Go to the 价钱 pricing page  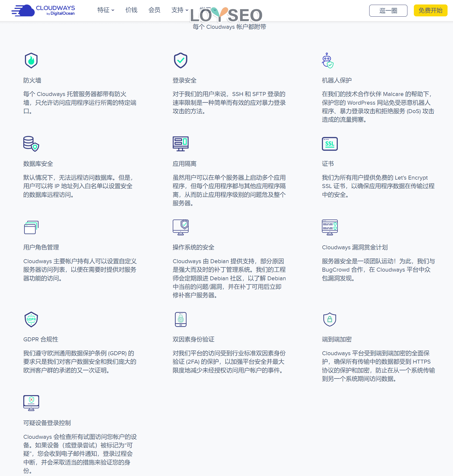[x=131, y=10]
